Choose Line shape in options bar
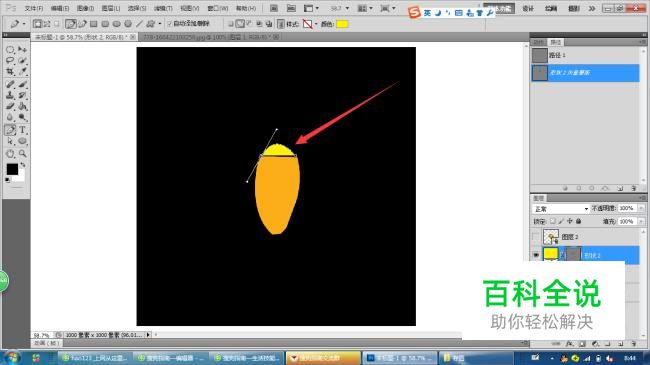The width and height of the screenshot is (650, 365). tap(139, 24)
